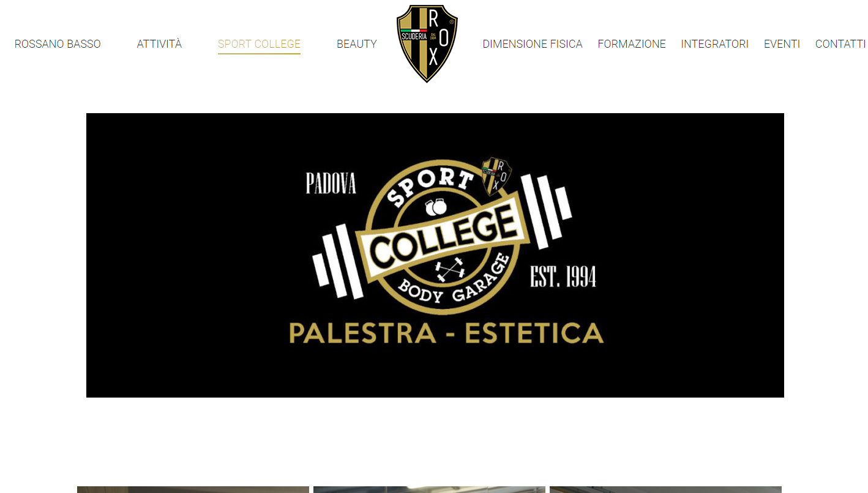The image size is (868, 493).
Task: View the EVENTI page
Action: [782, 44]
